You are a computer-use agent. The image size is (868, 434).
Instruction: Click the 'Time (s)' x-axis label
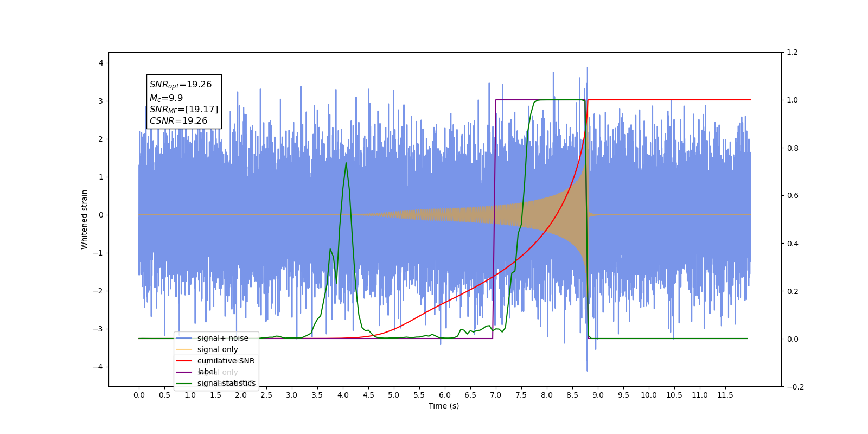click(444, 406)
